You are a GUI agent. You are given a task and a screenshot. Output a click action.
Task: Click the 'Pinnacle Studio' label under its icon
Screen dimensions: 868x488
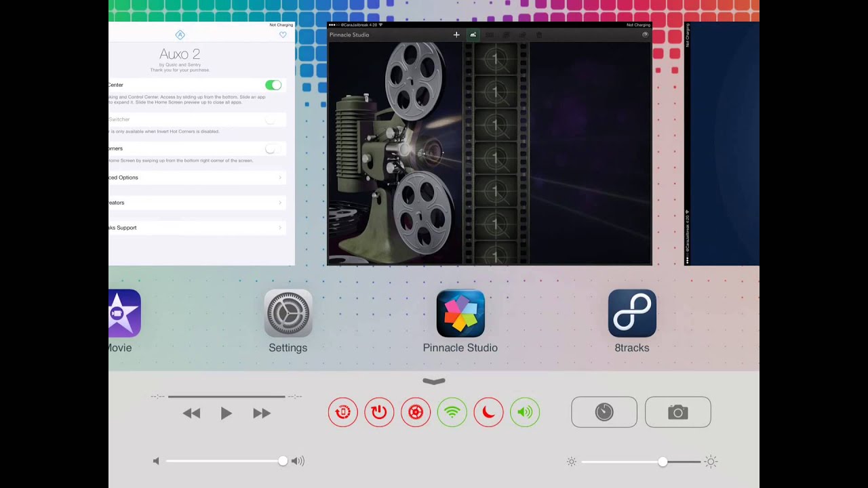coord(460,348)
